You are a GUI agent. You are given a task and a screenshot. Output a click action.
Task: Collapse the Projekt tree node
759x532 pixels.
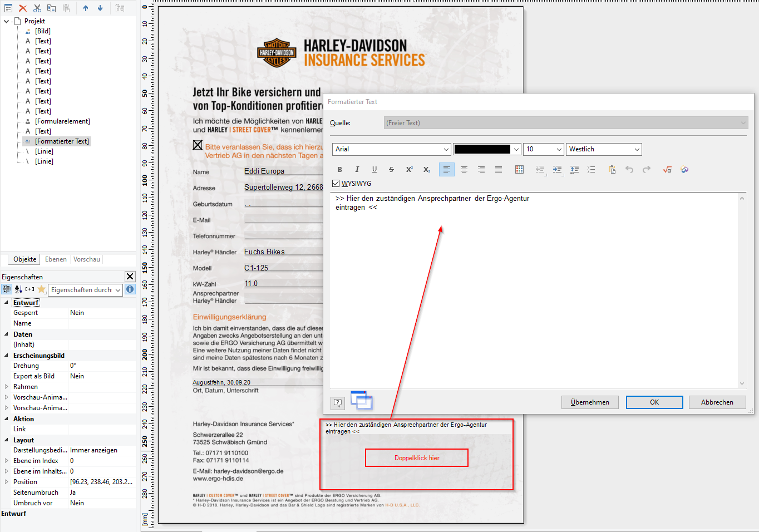point(6,21)
